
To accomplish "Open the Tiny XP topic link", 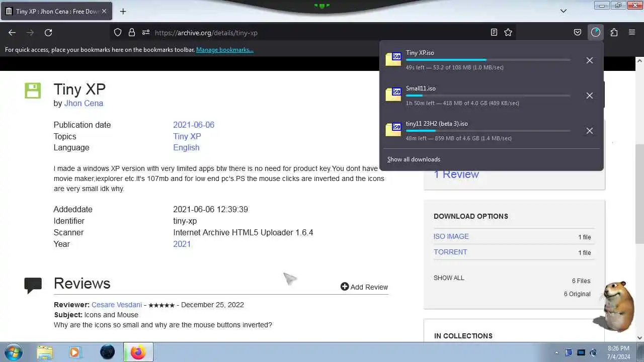I will (187, 136).
